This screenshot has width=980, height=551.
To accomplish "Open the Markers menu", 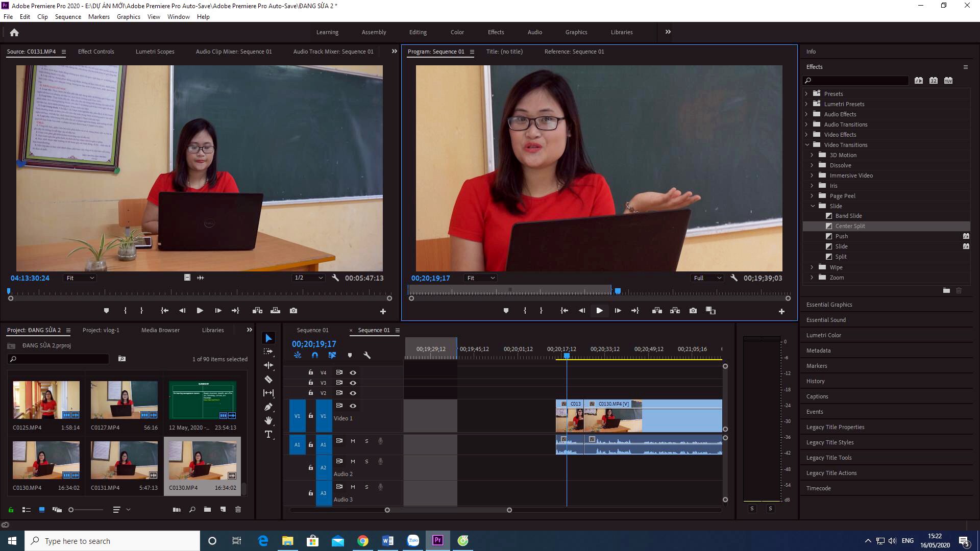I will tap(99, 17).
